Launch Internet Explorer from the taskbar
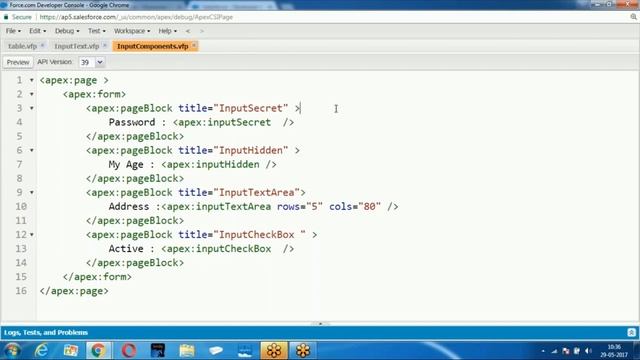 click(x=41, y=351)
